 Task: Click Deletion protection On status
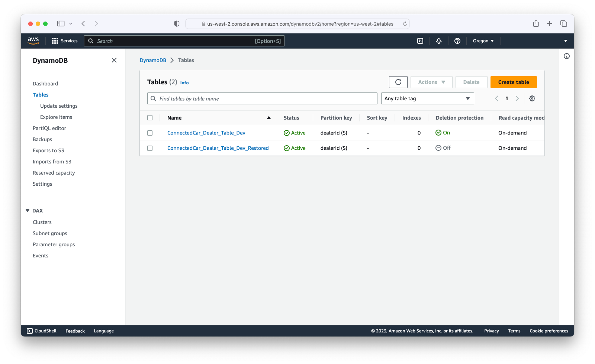click(443, 133)
